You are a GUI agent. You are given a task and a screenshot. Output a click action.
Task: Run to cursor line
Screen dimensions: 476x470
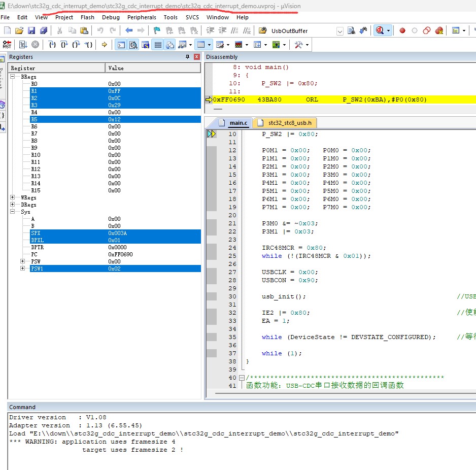[88, 45]
